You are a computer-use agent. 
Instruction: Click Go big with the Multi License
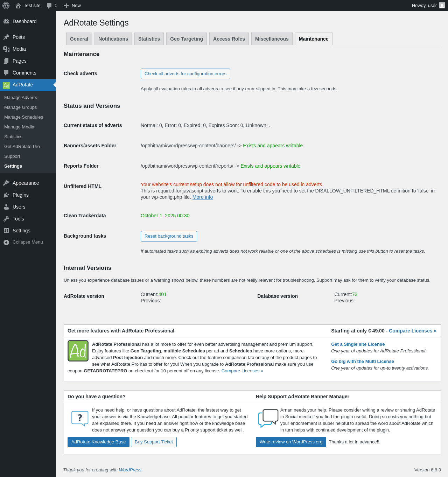[x=363, y=362]
